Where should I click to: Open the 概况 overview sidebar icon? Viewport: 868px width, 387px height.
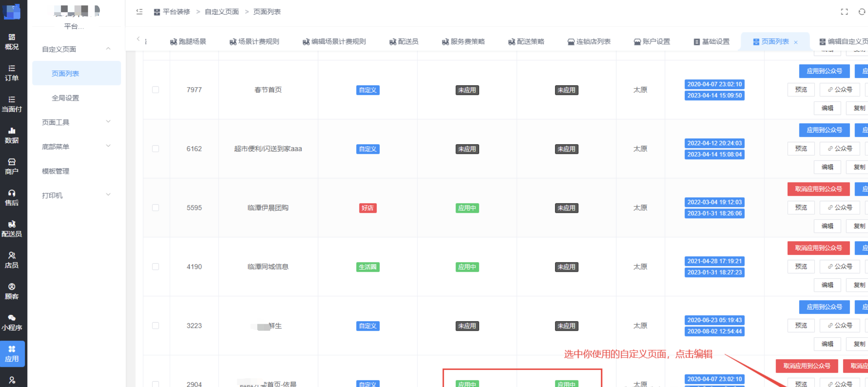pos(12,41)
